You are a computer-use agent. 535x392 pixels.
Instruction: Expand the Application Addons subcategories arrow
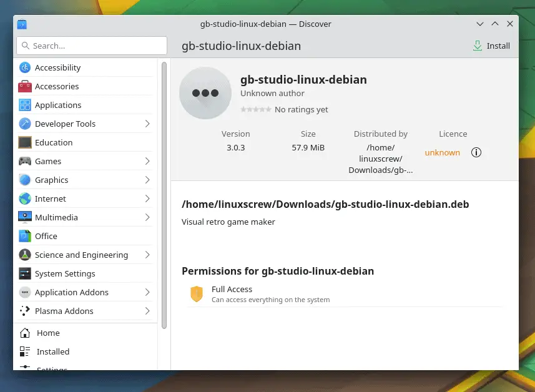click(147, 292)
